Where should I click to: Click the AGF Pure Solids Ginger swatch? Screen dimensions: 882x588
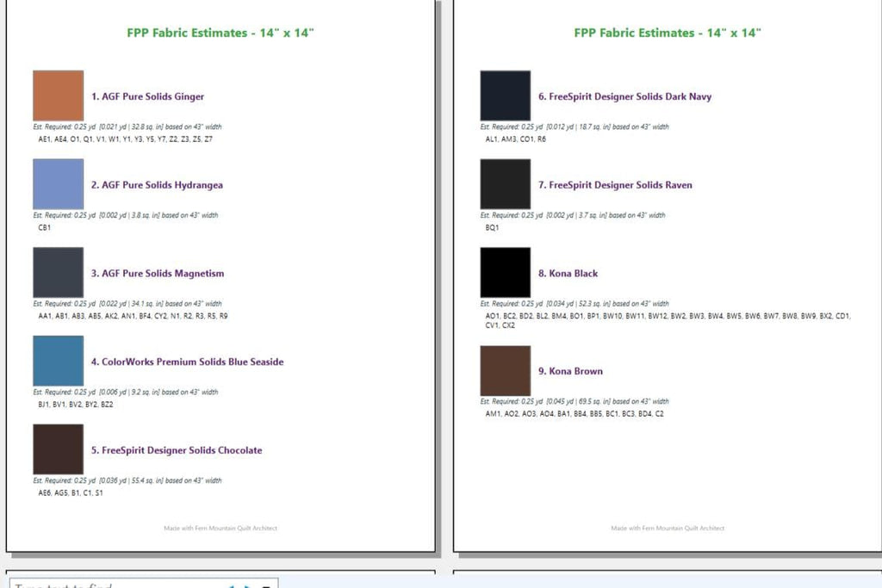tap(58, 96)
